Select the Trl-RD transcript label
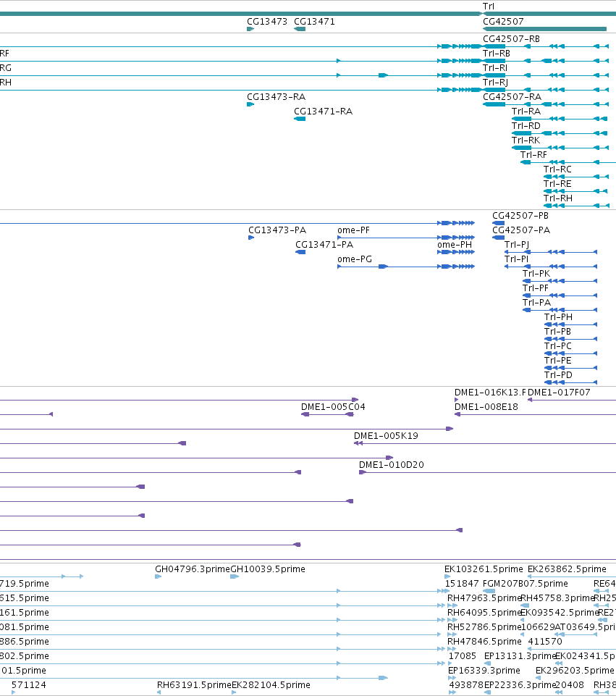The width and height of the screenshot is (616, 696). click(526, 126)
